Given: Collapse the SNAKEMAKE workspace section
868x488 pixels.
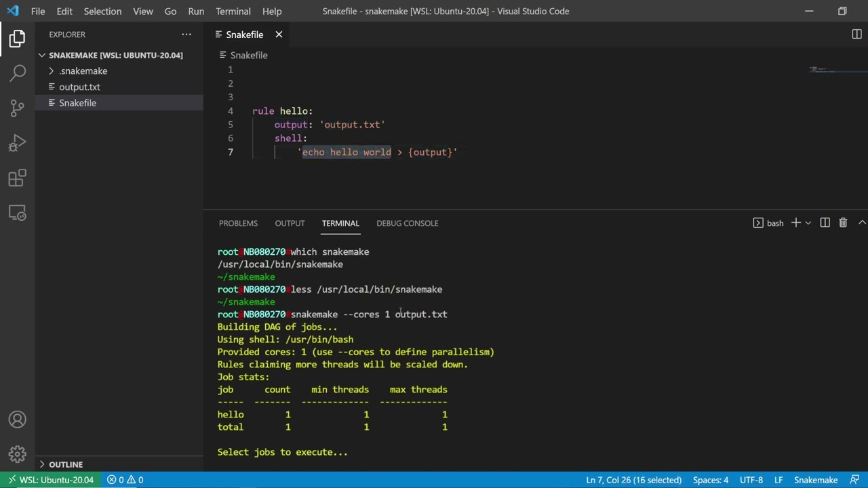Looking at the screenshot, I should click(x=115, y=55).
